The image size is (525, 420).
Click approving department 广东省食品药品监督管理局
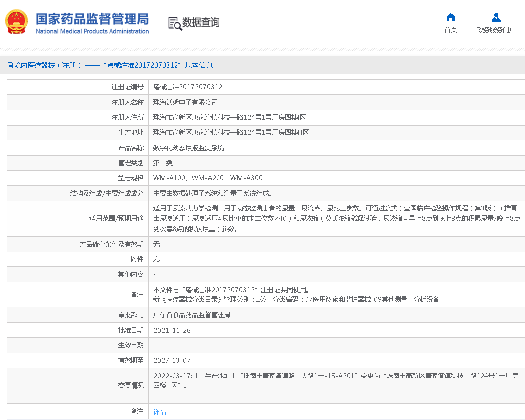click(x=192, y=315)
